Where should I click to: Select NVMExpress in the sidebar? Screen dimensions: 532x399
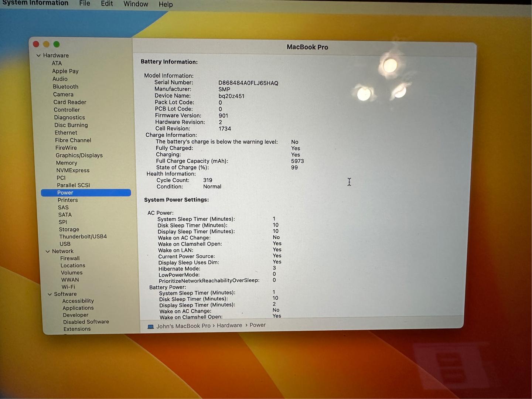coord(73,170)
